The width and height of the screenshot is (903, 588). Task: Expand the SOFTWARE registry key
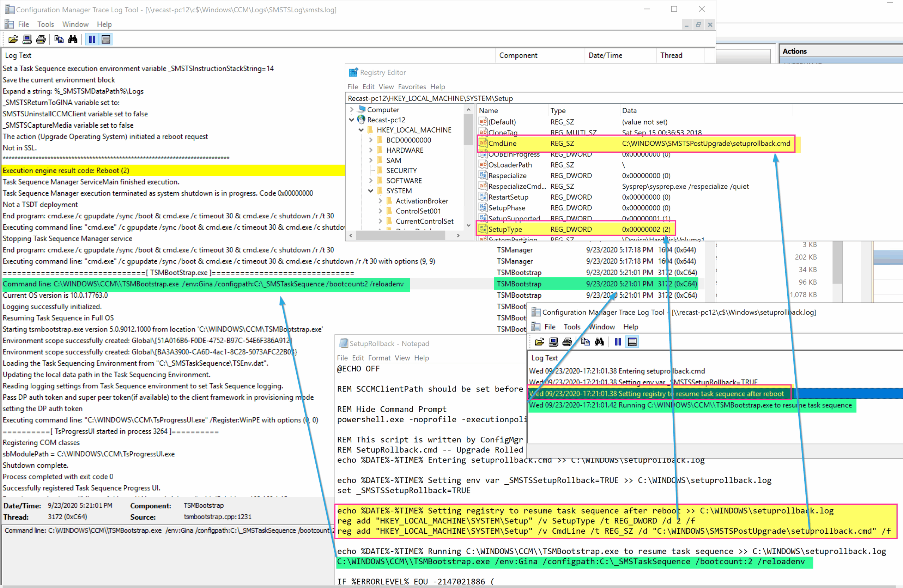[x=371, y=181]
